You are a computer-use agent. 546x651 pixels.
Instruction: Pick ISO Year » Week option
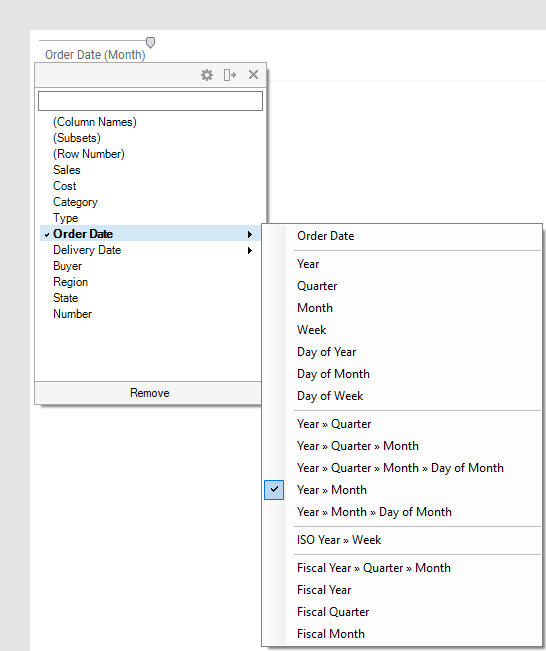tap(339, 540)
